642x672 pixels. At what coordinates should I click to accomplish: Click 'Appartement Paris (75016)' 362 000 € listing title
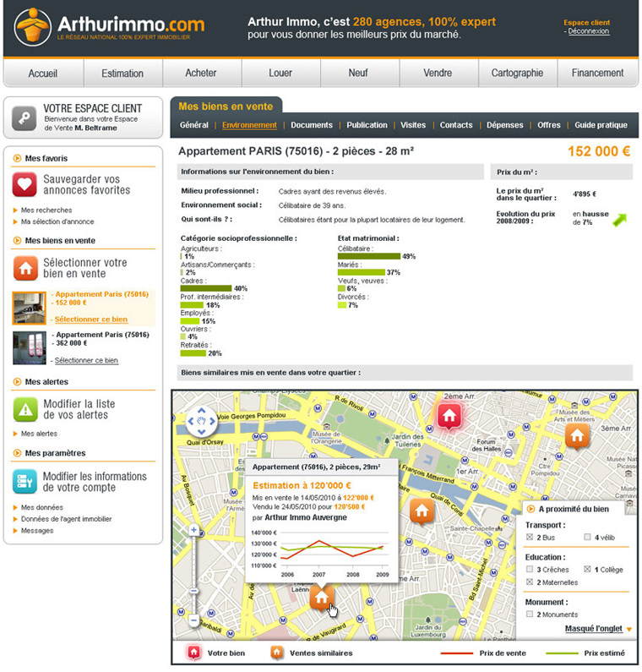[103, 335]
